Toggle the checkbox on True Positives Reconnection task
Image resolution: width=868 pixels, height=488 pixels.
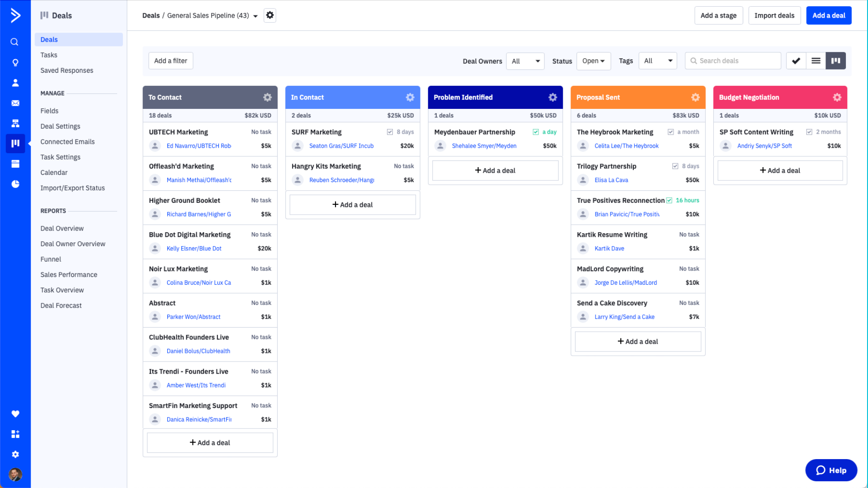(x=669, y=200)
